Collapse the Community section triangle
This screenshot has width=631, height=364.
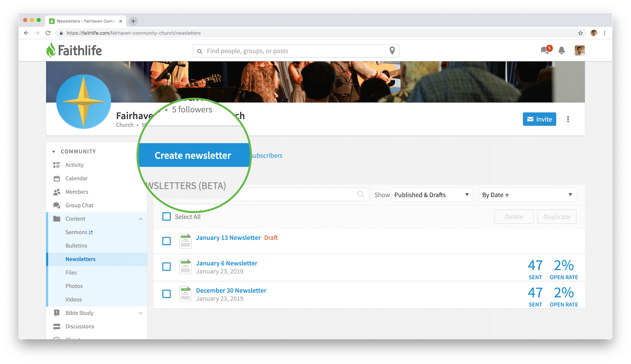(54, 152)
